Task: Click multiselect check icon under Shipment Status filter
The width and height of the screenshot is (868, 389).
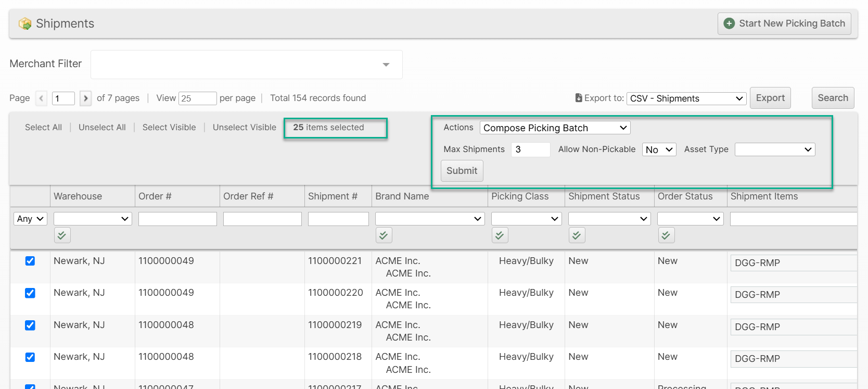Action: click(x=577, y=235)
